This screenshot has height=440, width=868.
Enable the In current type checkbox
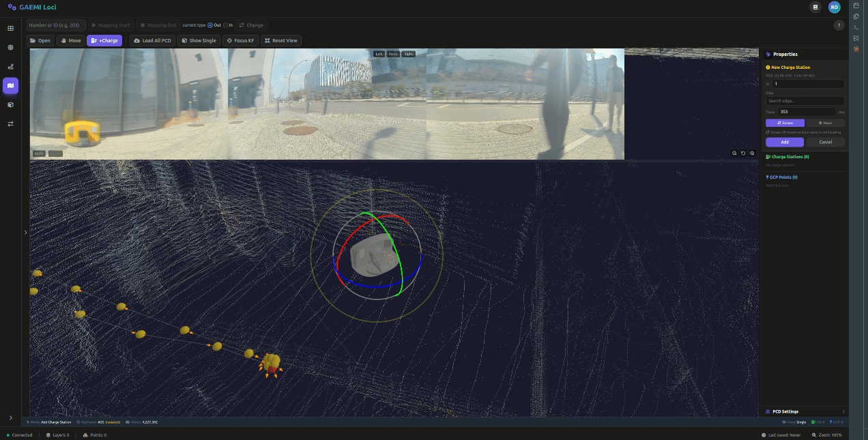click(x=227, y=25)
